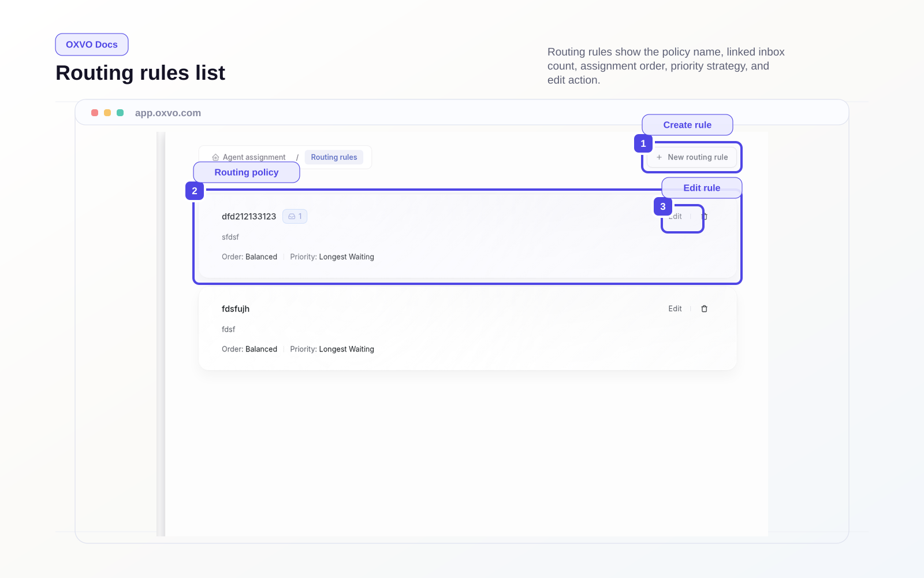This screenshot has width=924, height=578.
Task: Click the fdsfujh policy name
Action: (236, 309)
